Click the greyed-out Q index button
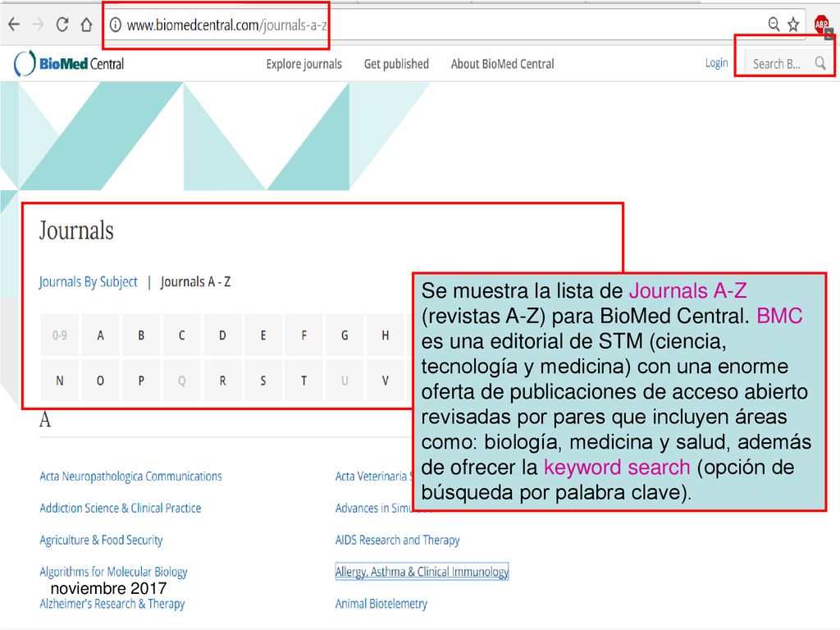 [181, 381]
